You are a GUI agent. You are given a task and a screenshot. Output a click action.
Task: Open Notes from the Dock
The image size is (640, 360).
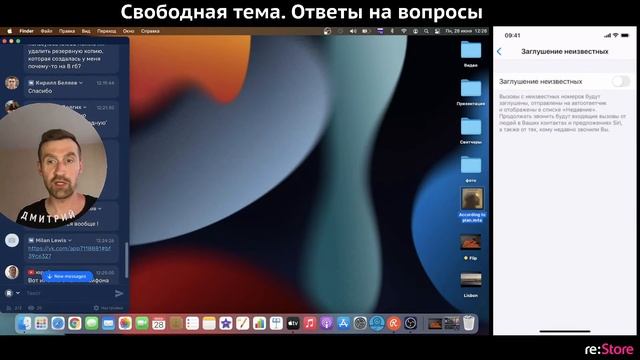pyautogui.click(x=209, y=323)
